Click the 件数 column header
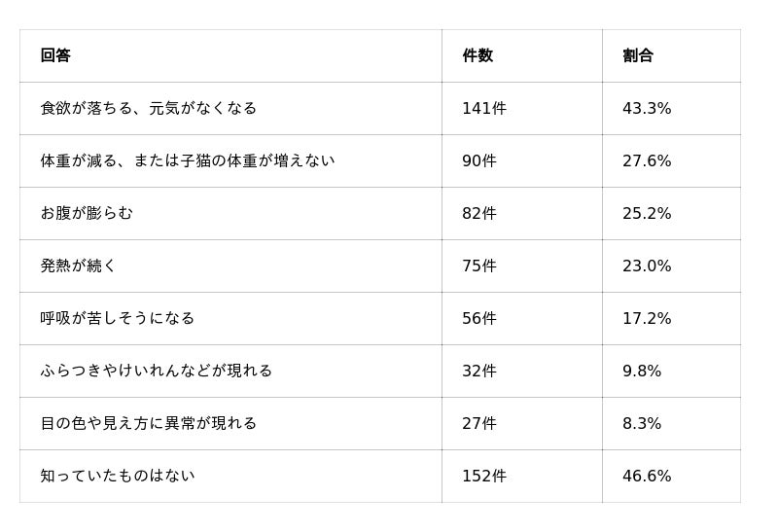The image size is (778, 532). [477, 55]
